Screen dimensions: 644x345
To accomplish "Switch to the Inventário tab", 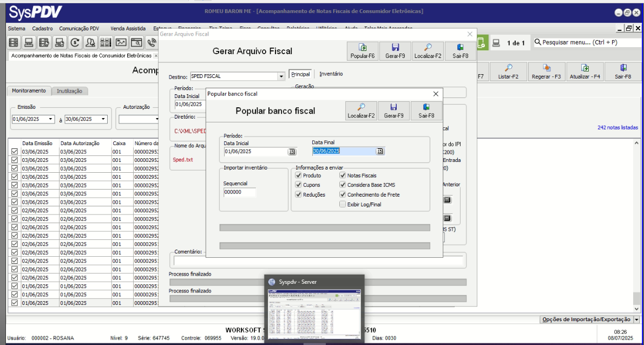I will coord(331,74).
